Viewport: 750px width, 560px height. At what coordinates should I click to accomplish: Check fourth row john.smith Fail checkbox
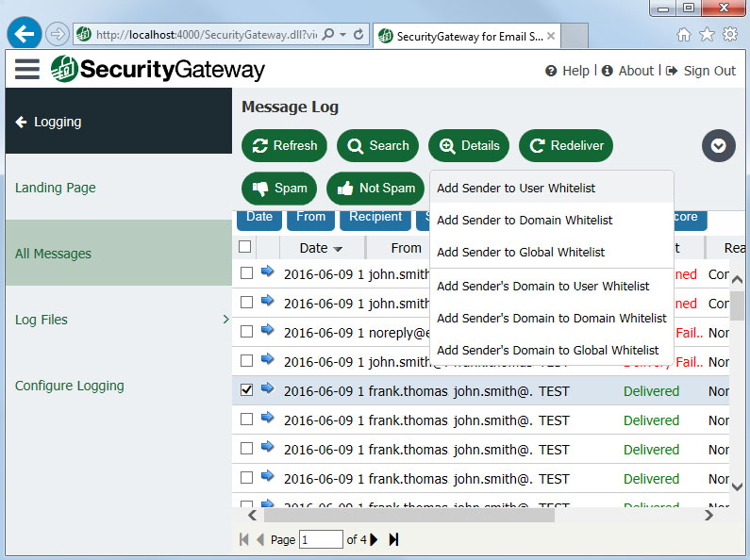247,360
